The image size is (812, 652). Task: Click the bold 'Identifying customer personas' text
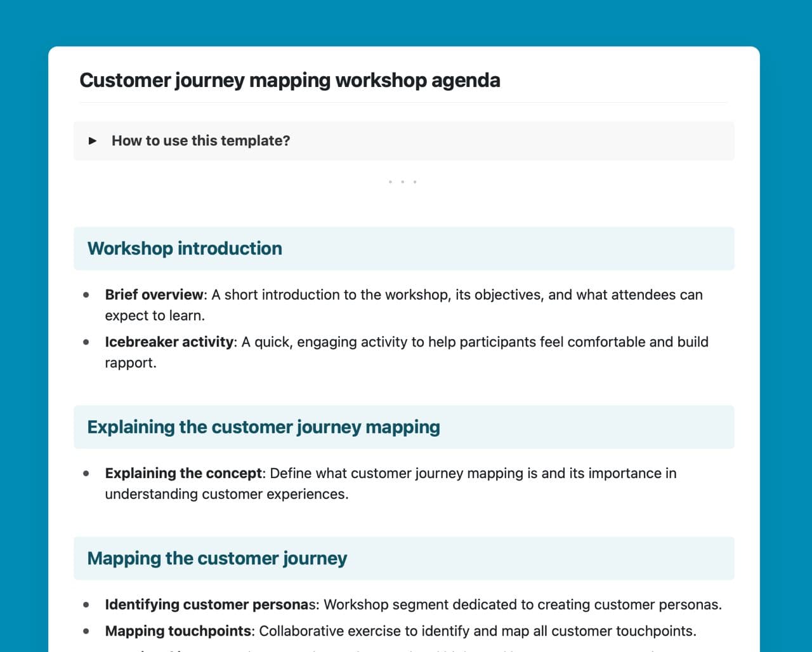click(x=206, y=604)
